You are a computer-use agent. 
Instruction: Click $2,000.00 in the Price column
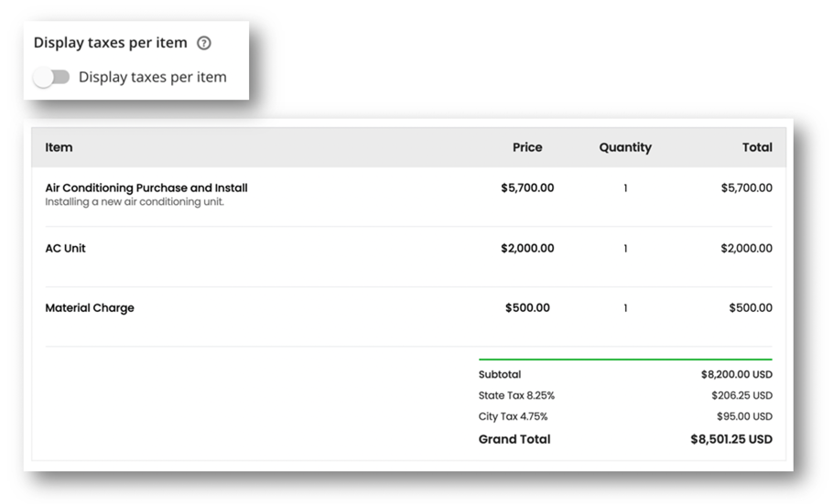(x=527, y=248)
